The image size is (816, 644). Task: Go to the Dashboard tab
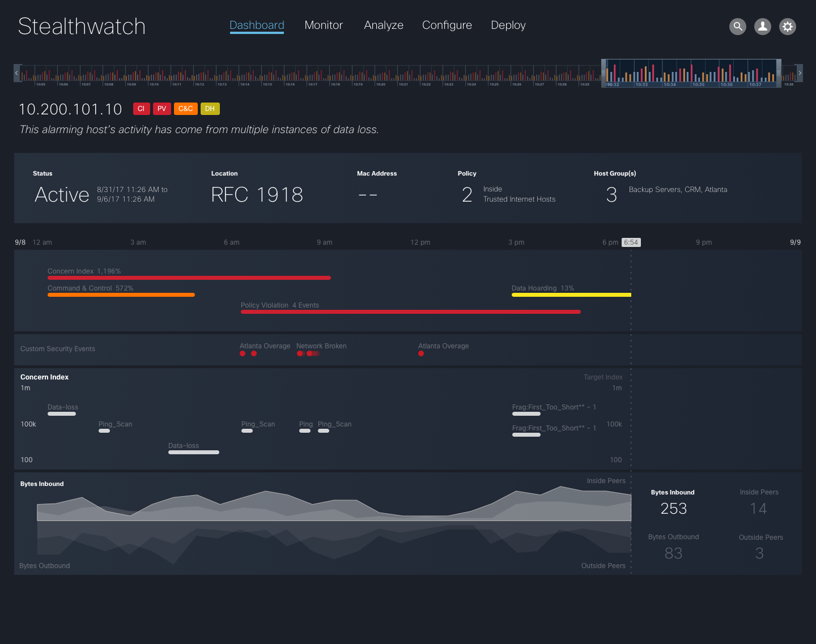(257, 25)
